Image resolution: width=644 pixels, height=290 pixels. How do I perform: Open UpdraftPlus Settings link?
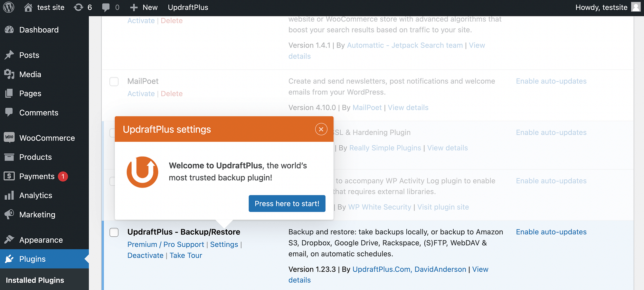pos(224,244)
